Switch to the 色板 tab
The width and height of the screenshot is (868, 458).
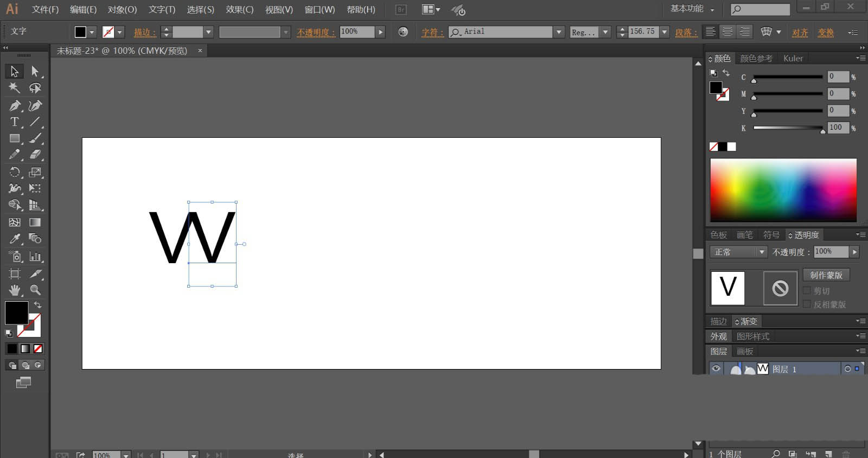(x=718, y=235)
